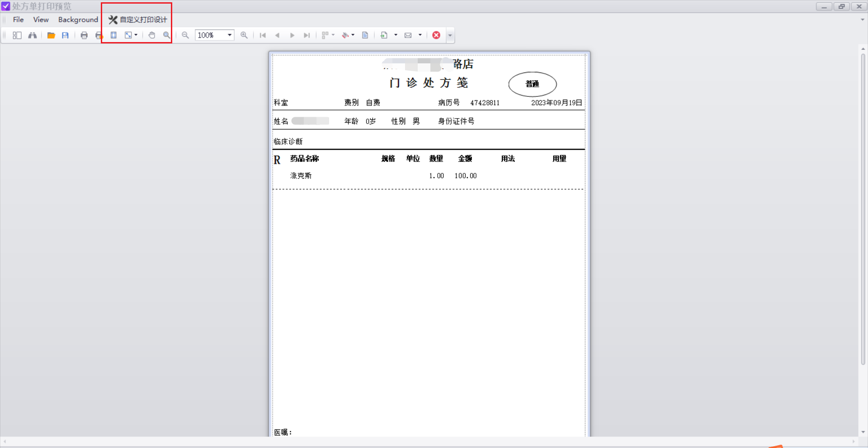Expand the export format dropdown arrow
Screen dimensions: 868x448
(x=396, y=35)
